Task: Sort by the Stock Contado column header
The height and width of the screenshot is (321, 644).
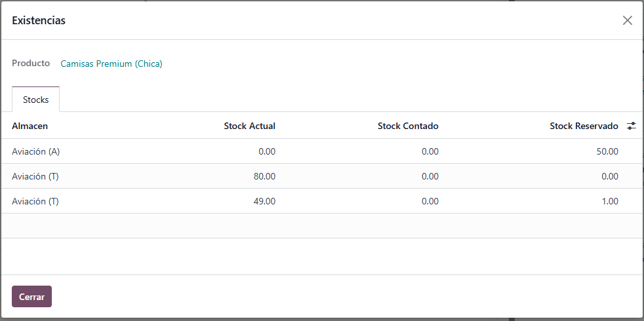Action: tap(408, 126)
